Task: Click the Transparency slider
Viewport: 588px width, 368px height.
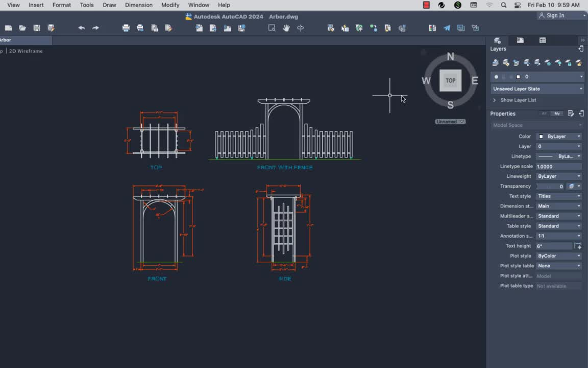Action: (x=550, y=186)
